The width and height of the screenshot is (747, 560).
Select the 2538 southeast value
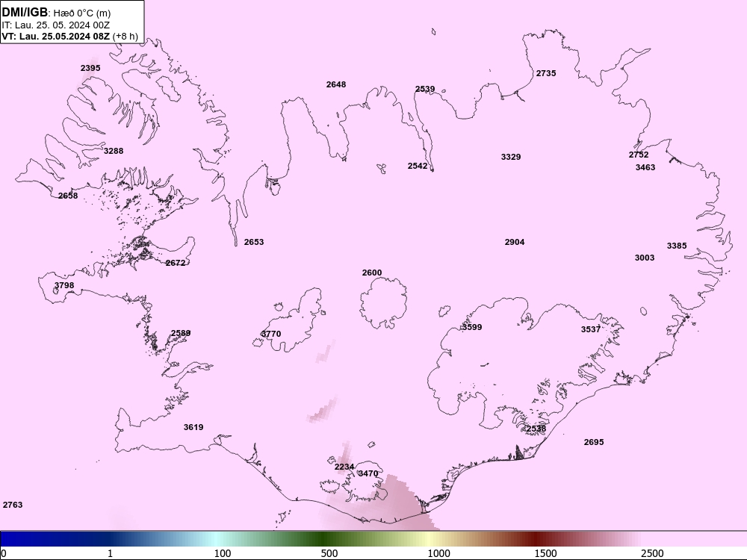[536, 429]
